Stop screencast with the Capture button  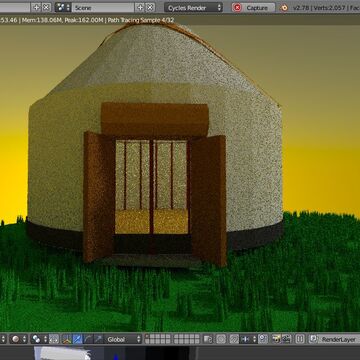click(253, 7)
